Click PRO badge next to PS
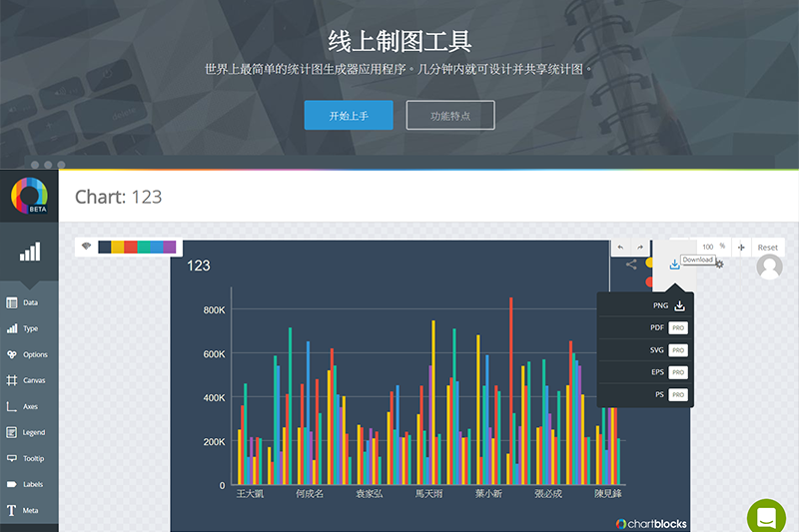Viewport: 799px width, 532px height. [678, 394]
